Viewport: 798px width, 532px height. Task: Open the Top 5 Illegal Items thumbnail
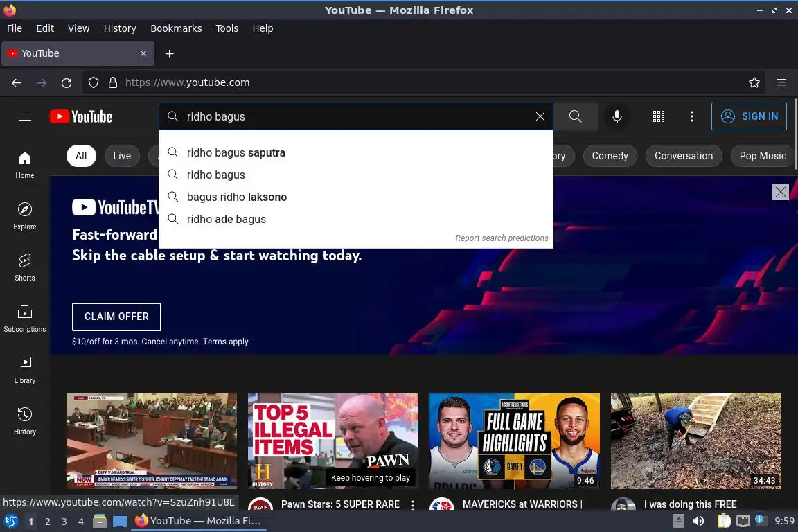click(332, 441)
